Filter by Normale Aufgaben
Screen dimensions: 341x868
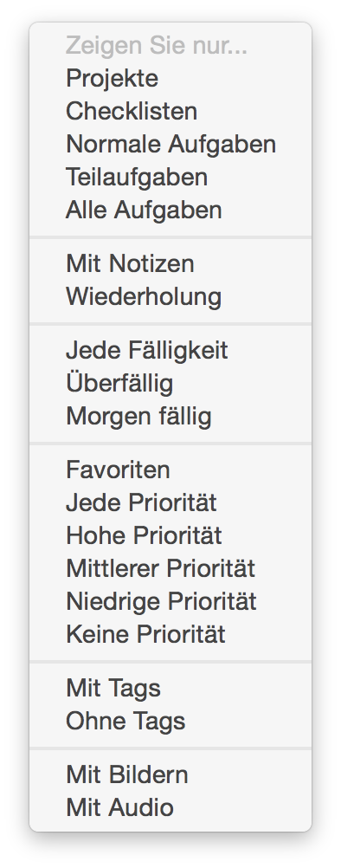pos(170,144)
